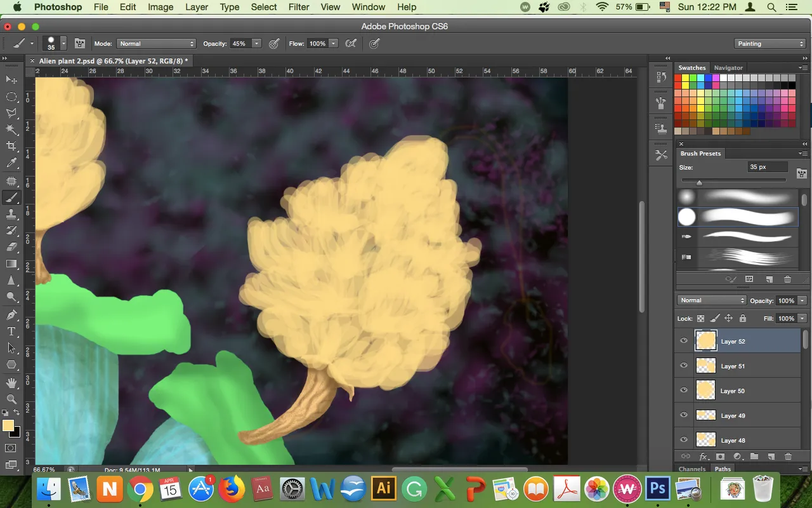Select the Path Selection tool
Image resolution: width=812 pixels, height=508 pixels.
(11, 348)
